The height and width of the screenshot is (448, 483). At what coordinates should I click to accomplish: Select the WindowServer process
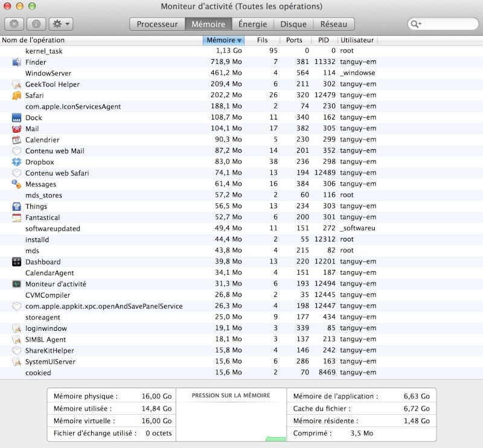[x=241, y=73]
